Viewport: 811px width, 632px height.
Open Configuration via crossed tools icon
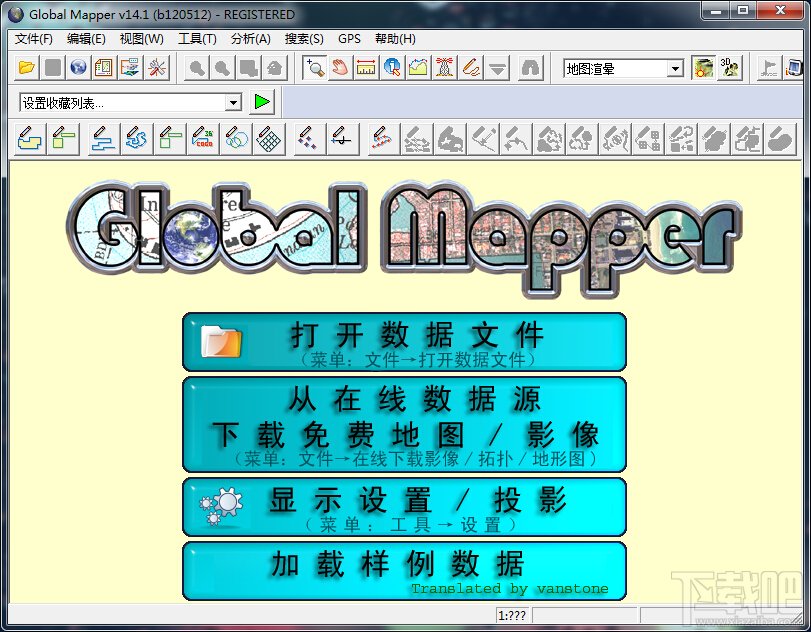click(156, 68)
